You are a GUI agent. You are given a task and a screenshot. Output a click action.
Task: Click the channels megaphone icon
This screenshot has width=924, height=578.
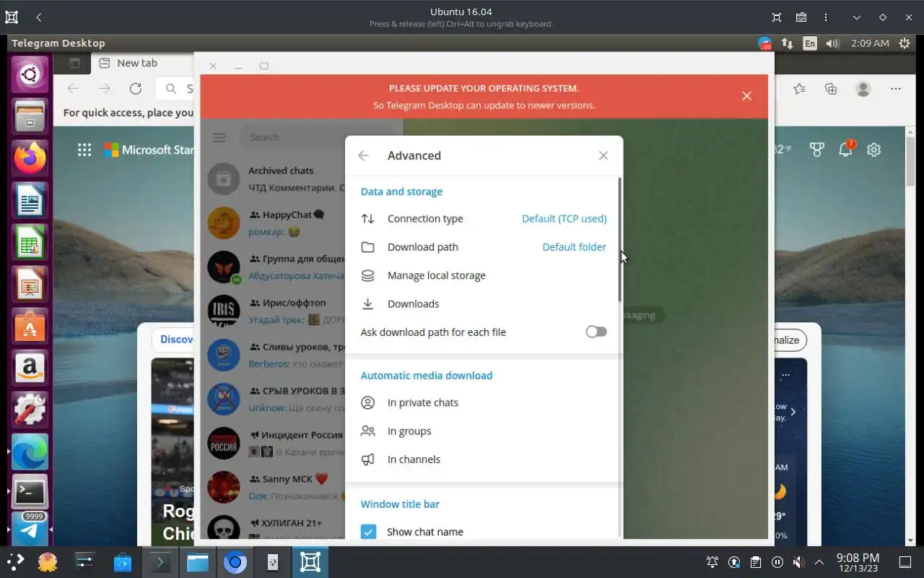[x=367, y=460]
